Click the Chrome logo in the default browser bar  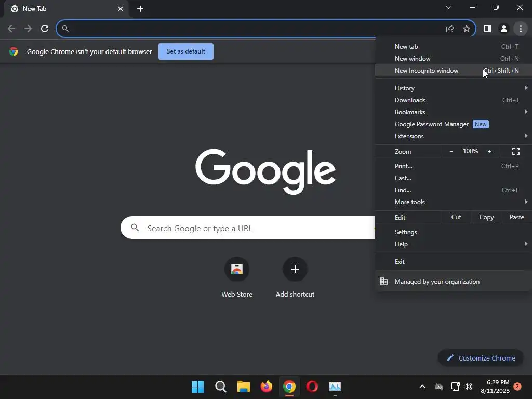pyautogui.click(x=14, y=51)
